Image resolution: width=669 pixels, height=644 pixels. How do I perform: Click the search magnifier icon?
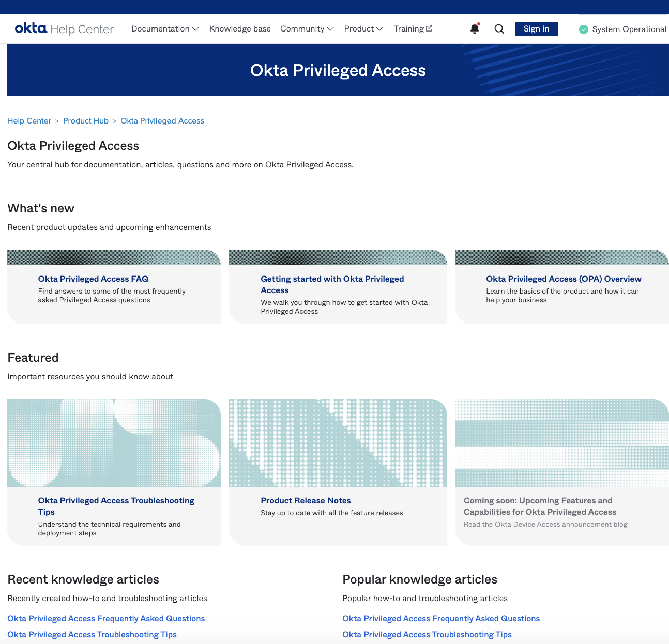[499, 29]
